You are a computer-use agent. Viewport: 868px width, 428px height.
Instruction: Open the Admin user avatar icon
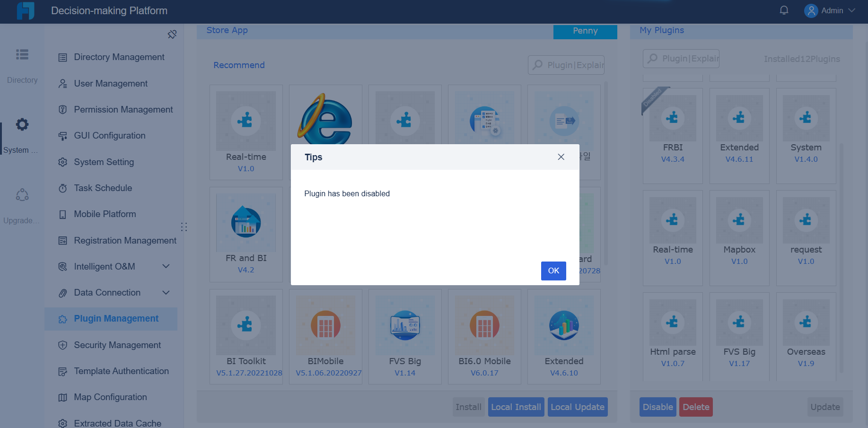(811, 10)
